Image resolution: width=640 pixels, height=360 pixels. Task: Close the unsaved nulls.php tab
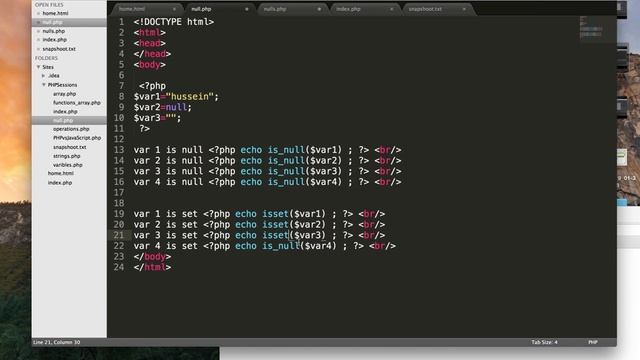[x=319, y=9]
